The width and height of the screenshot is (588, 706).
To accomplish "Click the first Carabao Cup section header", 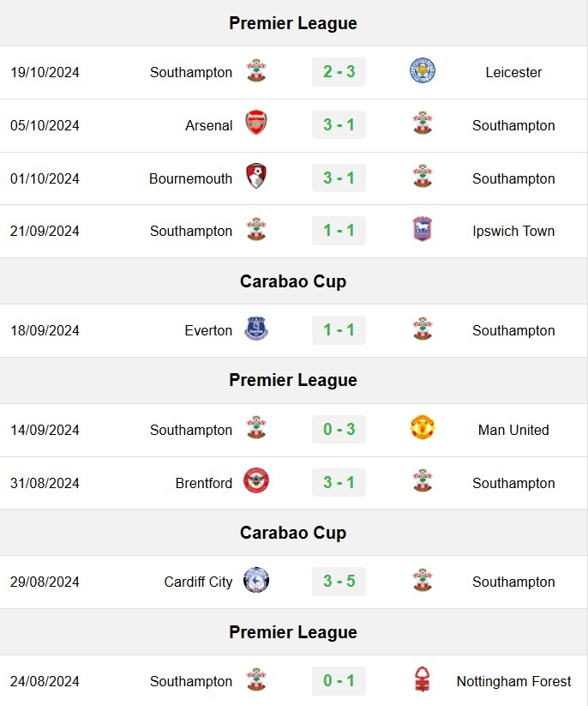I will [293, 281].
